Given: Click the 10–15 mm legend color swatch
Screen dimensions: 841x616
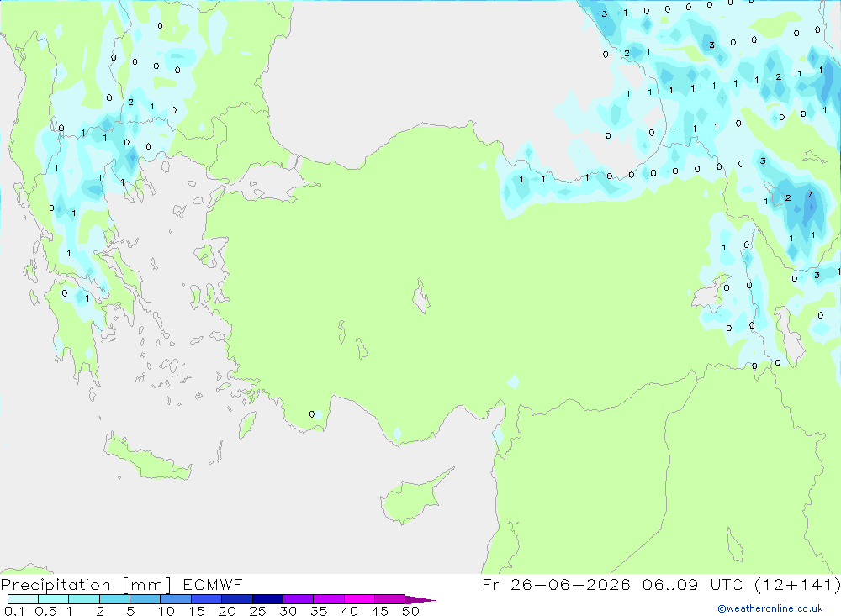Looking at the screenshot, I should [176, 599].
